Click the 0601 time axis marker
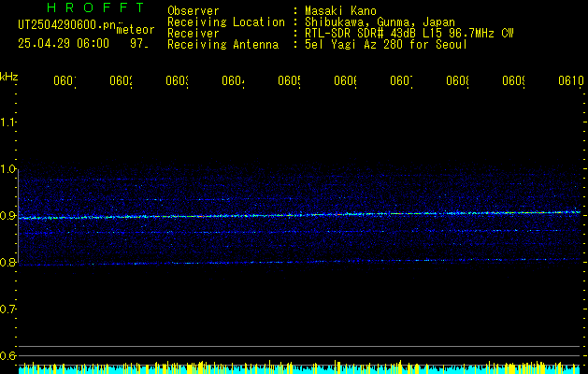Viewport: 588px width, 374px height. click(65, 81)
